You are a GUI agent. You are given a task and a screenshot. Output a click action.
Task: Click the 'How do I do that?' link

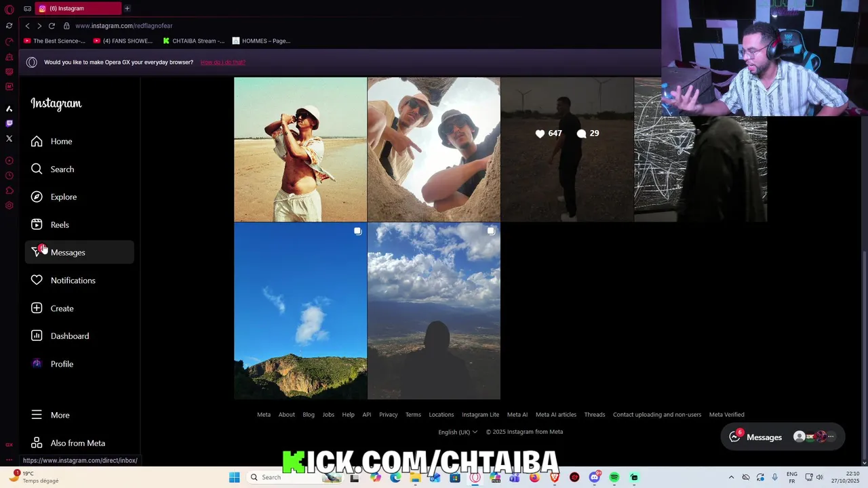tap(223, 62)
